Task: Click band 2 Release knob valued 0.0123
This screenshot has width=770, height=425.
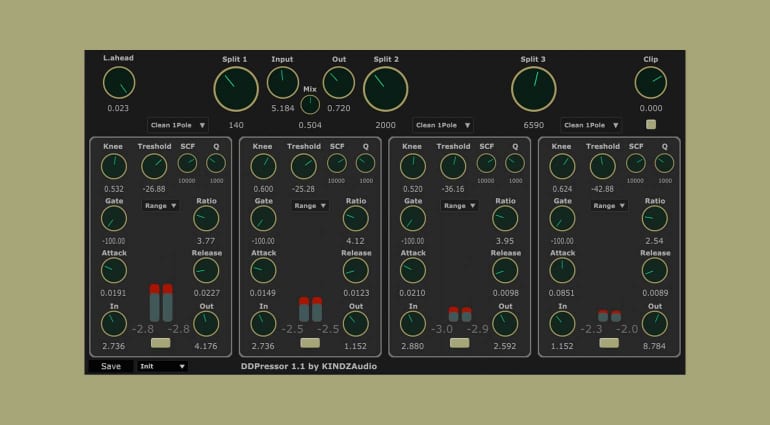Action: tap(356, 270)
